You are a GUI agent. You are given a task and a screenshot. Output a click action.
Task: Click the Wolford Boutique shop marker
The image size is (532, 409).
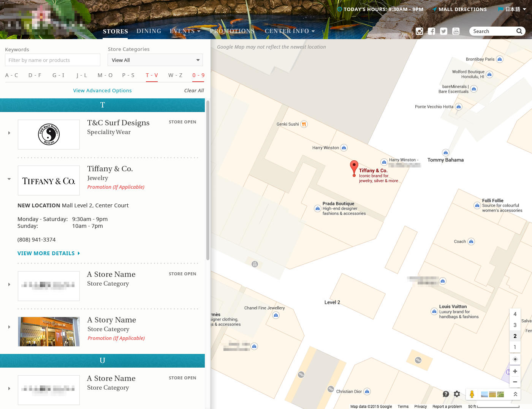click(489, 74)
